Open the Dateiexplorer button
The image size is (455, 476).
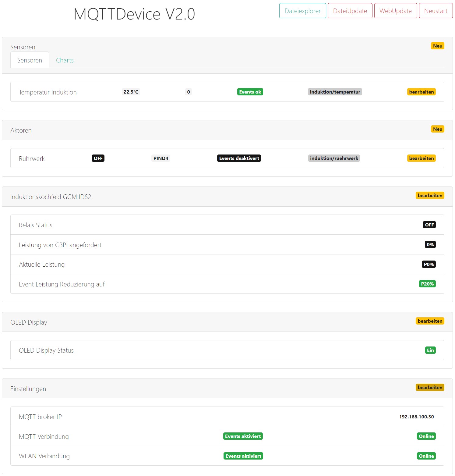pyautogui.click(x=302, y=11)
